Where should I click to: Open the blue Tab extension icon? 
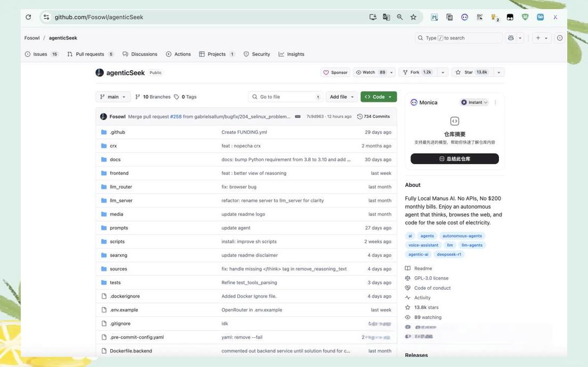click(x=540, y=17)
